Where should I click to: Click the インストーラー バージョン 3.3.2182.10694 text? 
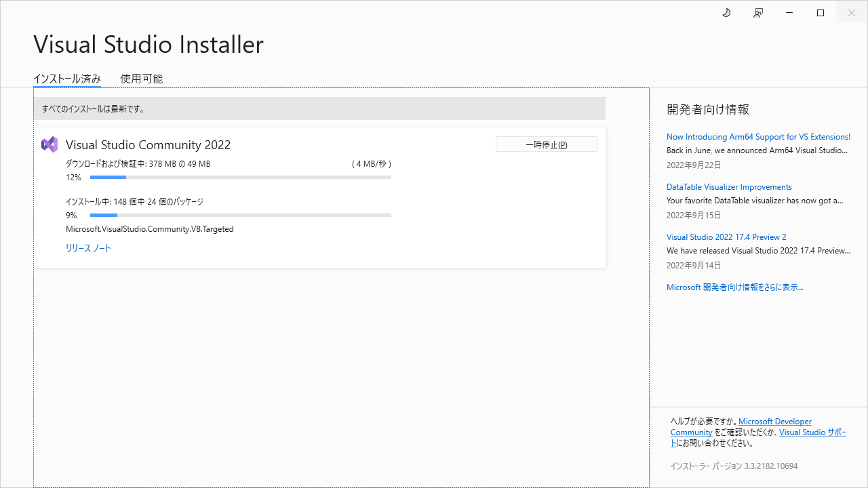[734, 466]
